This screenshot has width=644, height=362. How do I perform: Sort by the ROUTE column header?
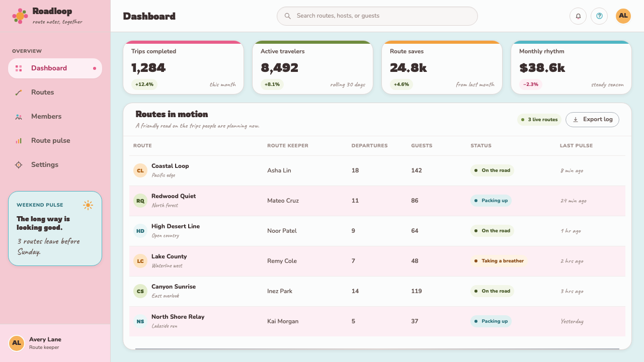coord(142,146)
